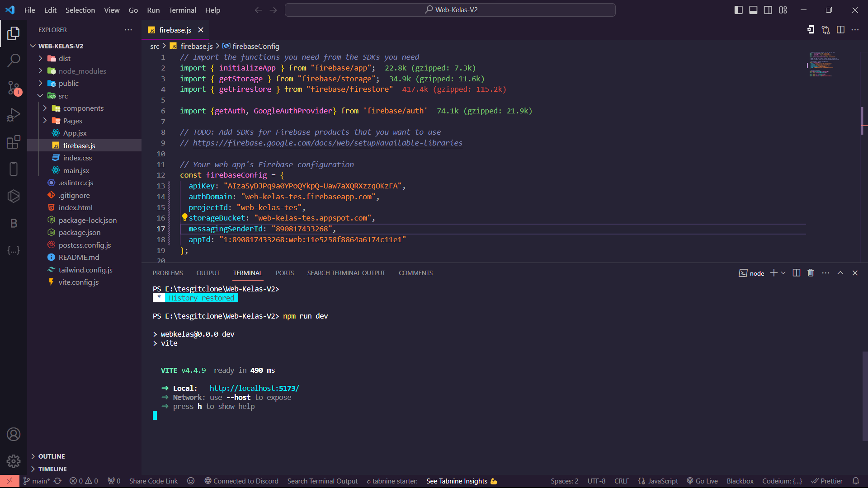Toggle the bottom panel visibility
The height and width of the screenshot is (488, 868).
[753, 9]
